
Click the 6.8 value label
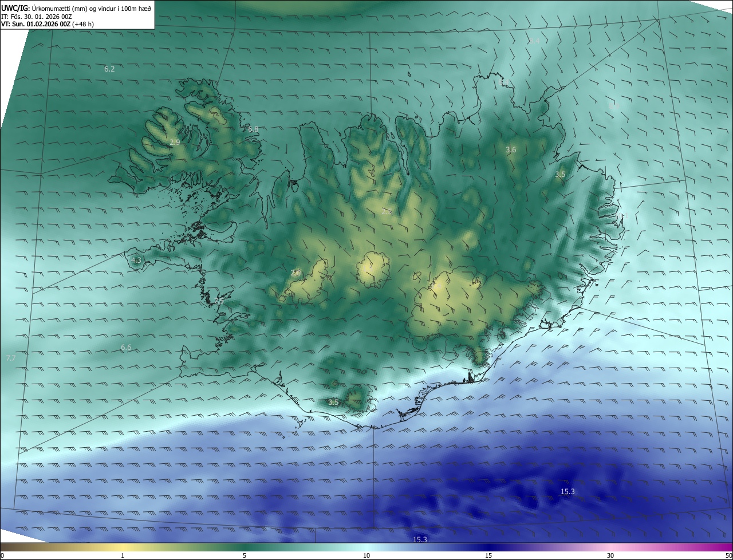pyautogui.click(x=253, y=129)
